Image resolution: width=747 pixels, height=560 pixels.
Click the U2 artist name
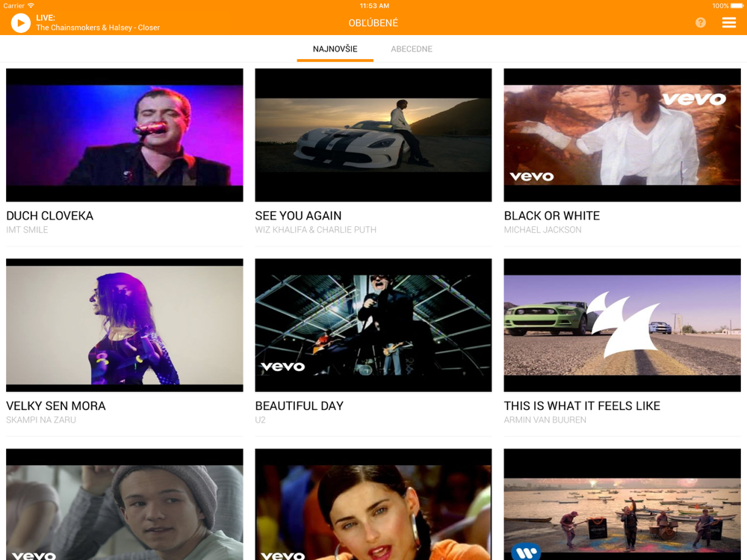(260, 420)
